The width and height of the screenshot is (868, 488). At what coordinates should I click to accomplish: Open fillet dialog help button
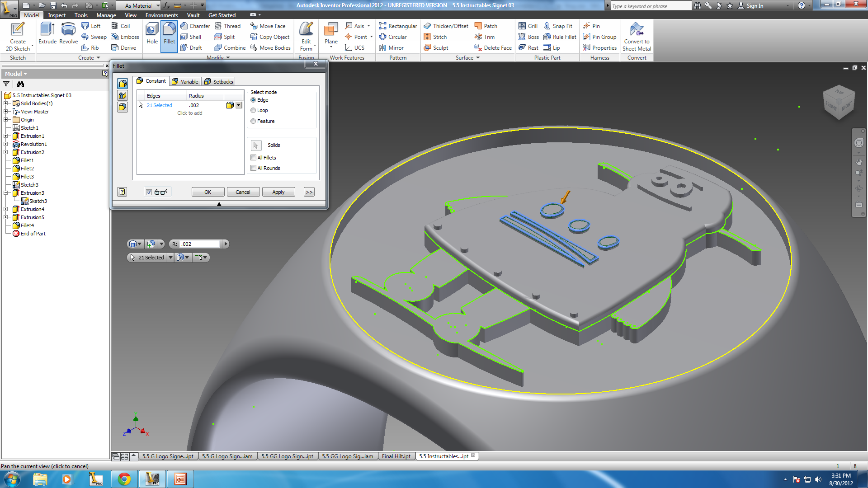[x=122, y=192]
